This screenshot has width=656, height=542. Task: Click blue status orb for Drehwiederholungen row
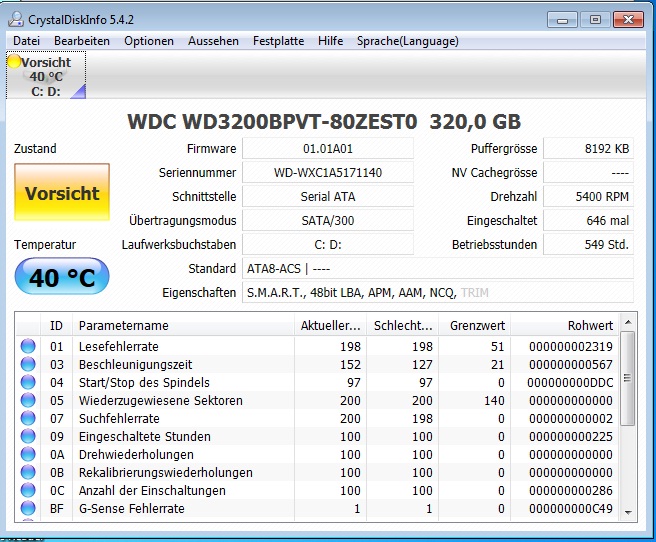click(x=28, y=454)
